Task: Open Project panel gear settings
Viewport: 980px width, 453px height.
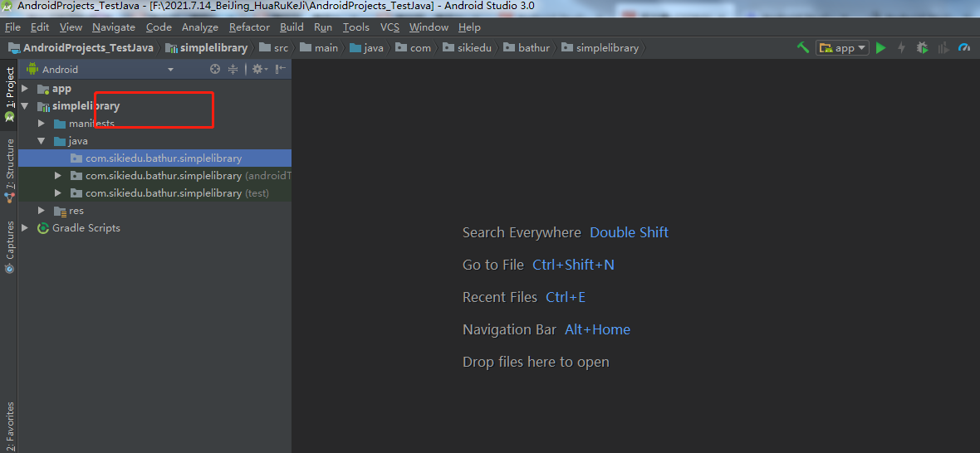Action: (x=259, y=69)
